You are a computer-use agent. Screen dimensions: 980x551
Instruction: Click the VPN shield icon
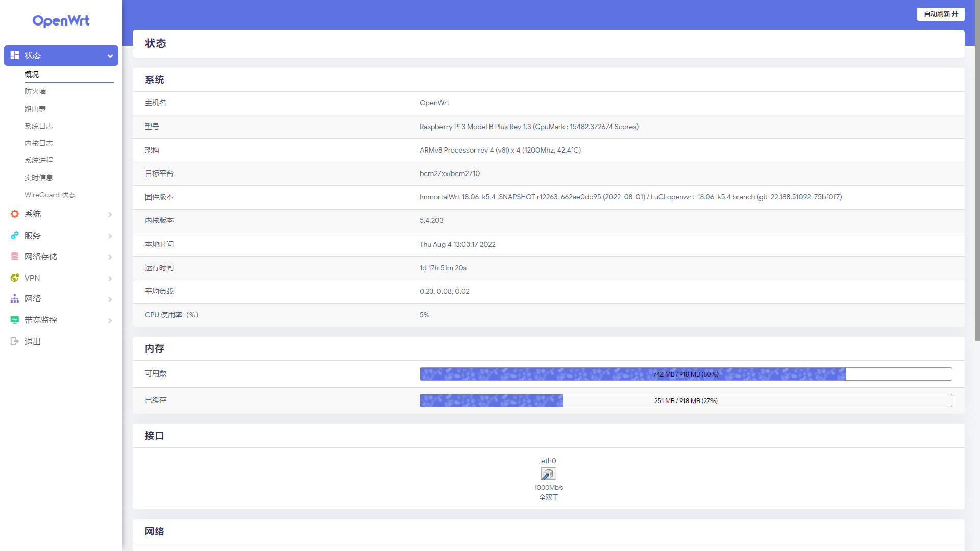click(x=15, y=278)
